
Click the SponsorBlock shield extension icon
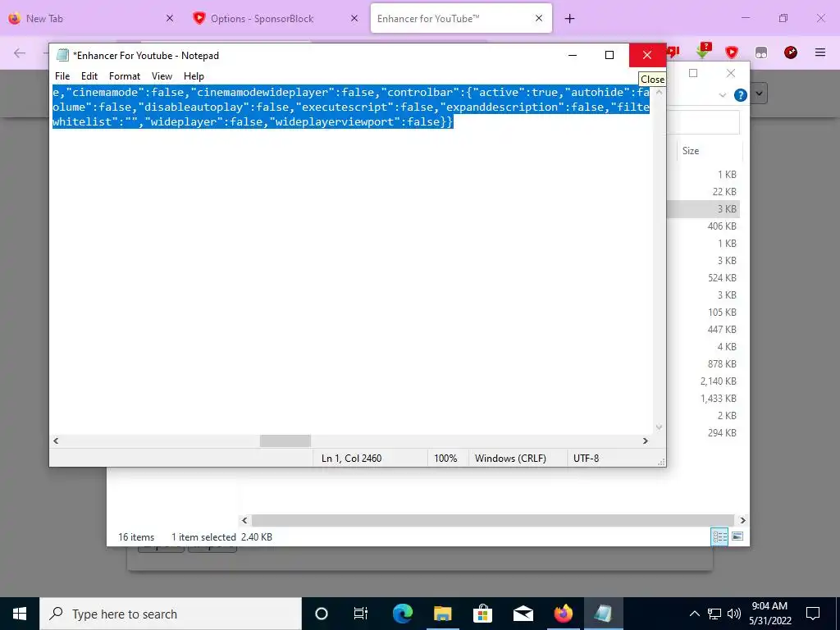pos(732,52)
